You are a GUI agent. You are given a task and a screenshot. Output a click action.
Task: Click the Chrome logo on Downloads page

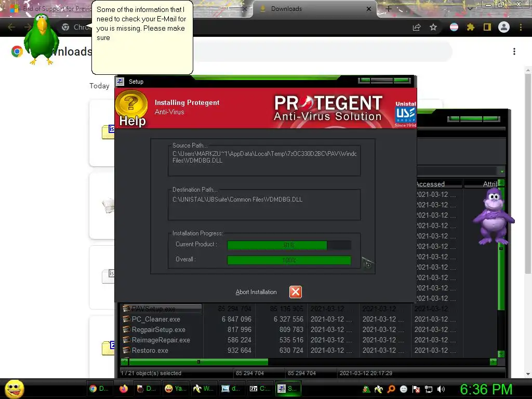pyautogui.click(x=17, y=51)
